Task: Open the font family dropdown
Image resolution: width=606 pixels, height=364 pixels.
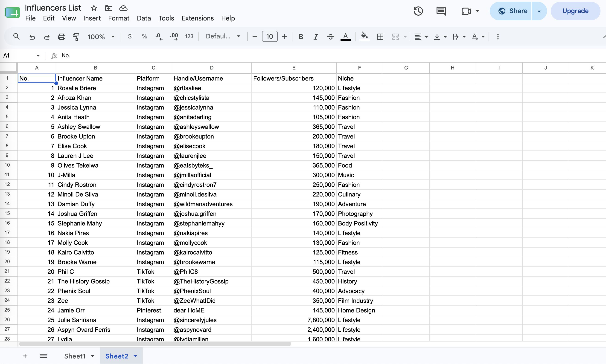Action: 223,37
